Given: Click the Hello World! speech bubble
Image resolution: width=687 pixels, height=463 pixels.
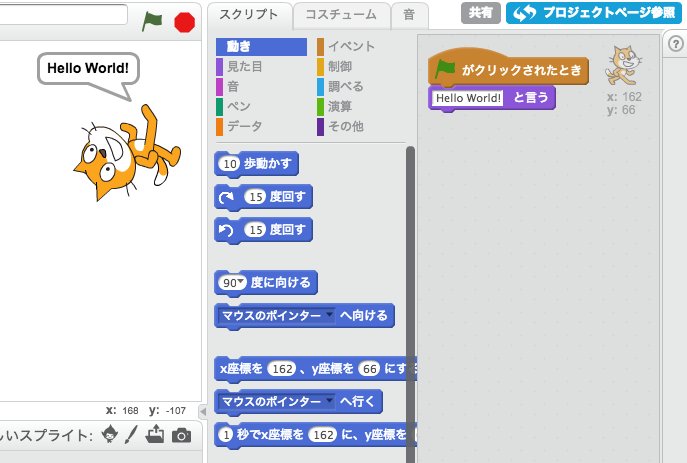Looking at the screenshot, I should pos(88,68).
